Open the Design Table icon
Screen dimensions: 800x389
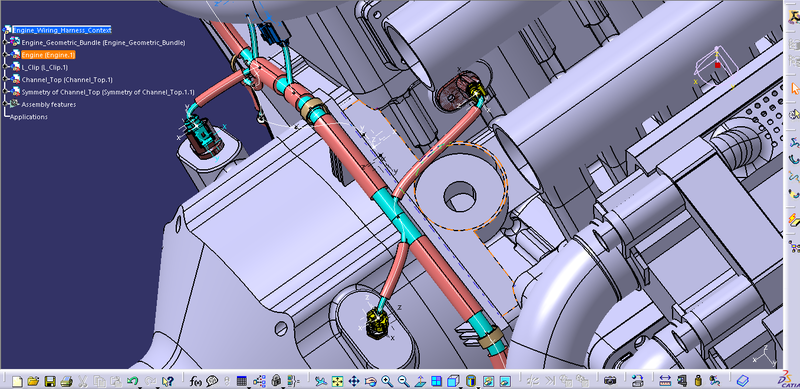tap(242, 381)
